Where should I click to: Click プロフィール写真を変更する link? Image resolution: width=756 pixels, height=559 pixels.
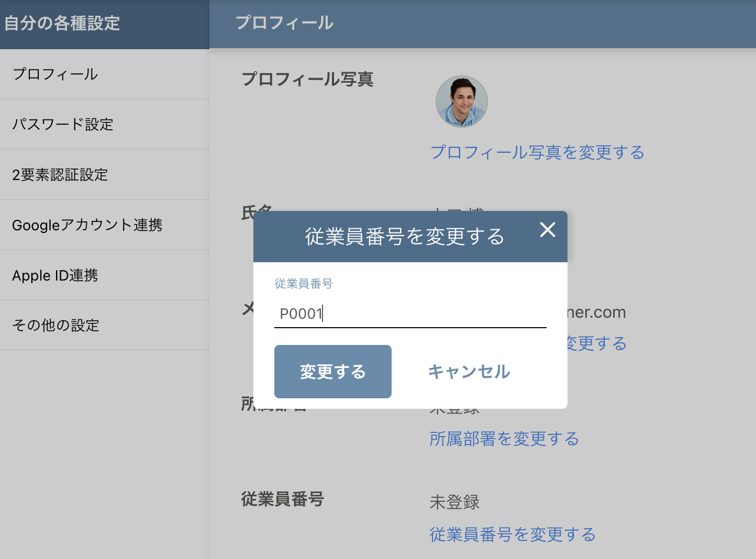(x=537, y=152)
